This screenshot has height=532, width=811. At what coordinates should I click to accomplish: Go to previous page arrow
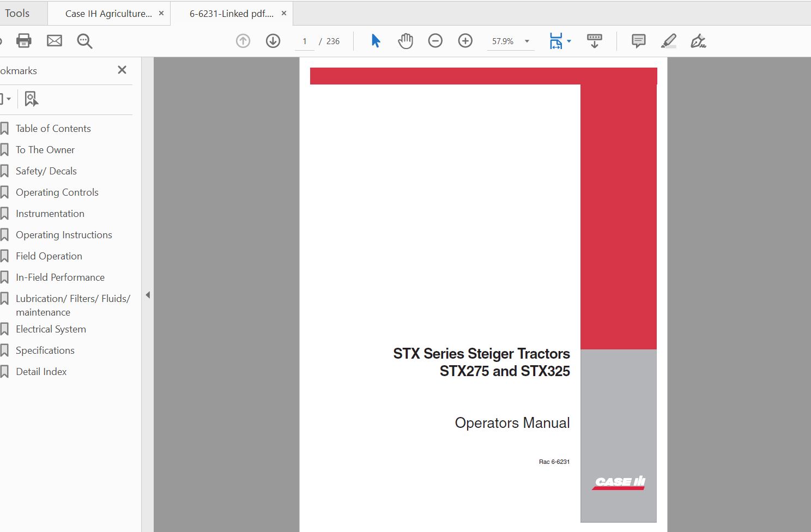(243, 41)
